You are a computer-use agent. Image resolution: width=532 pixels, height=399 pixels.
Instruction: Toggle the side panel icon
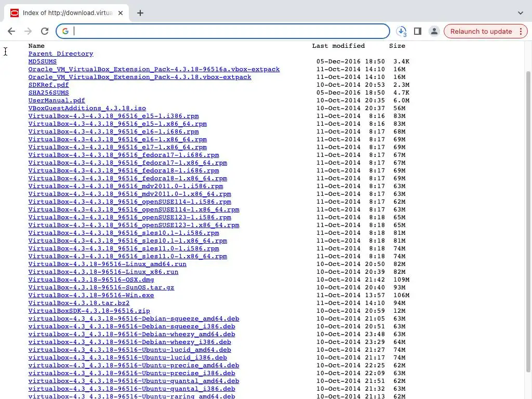418,31
